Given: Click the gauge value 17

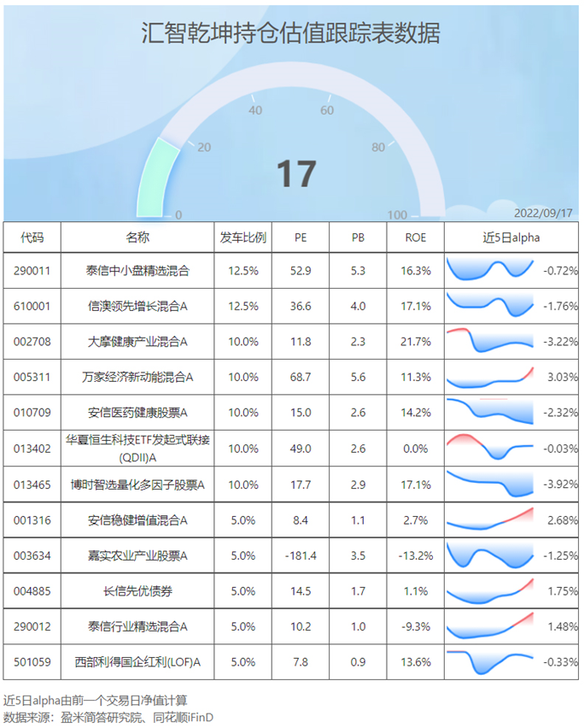Looking at the screenshot, I should click(296, 174).
